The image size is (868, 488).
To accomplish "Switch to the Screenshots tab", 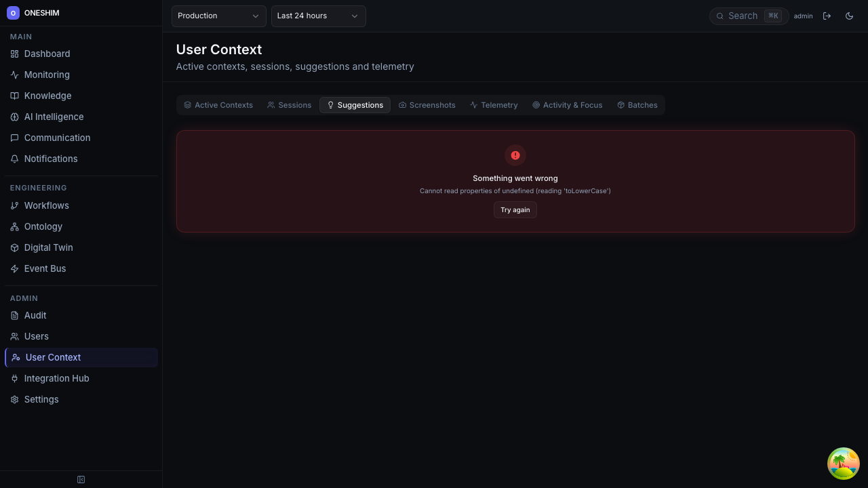I will click(x=427, y=105).
